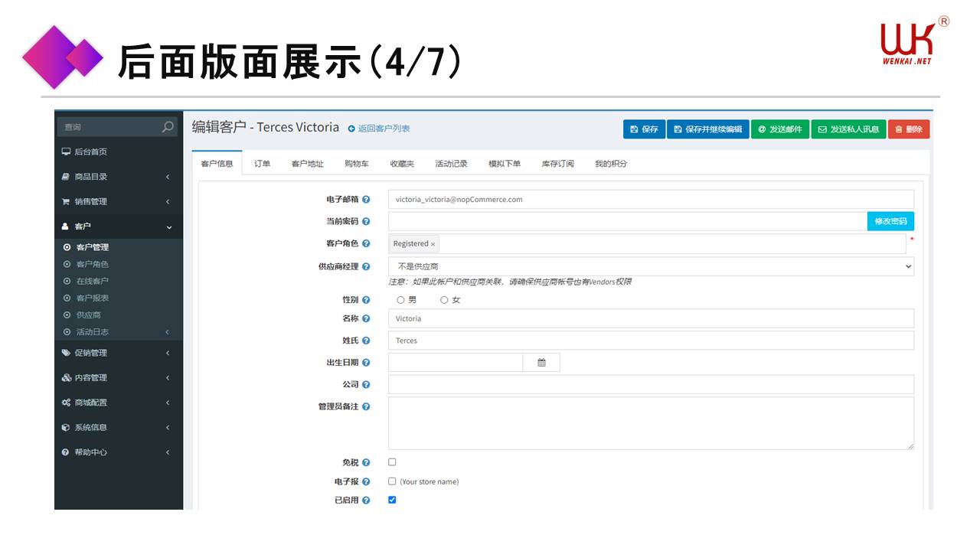The width and height of the screenshot is (980, 551).
Task: Click help icon next to 出生日期
Action: (366, 363)
